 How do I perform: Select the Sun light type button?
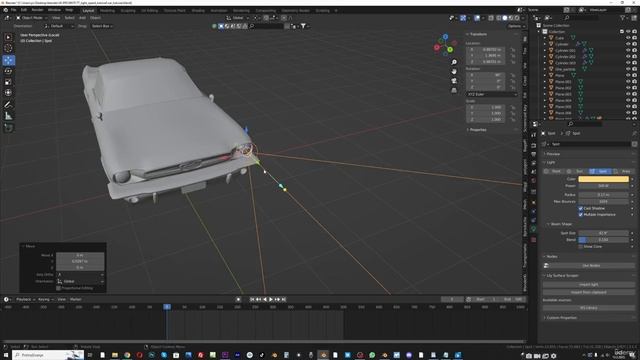point(578,171)
